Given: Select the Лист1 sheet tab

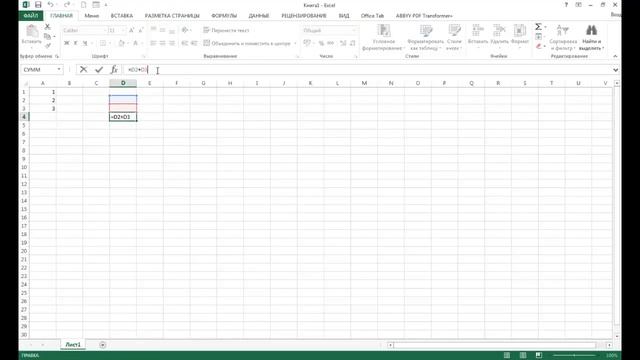Looking at the screenshot, I should (x=73, y=345).
